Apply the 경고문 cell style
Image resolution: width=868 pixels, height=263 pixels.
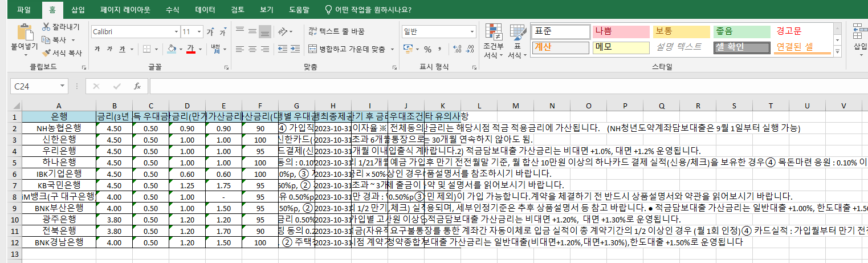802,31
